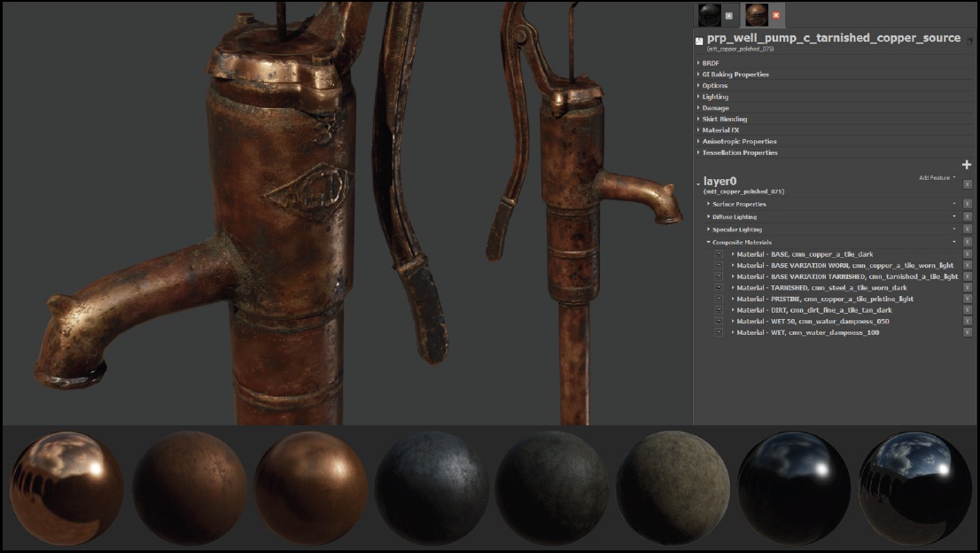Disable the WET 50 material checkbox
Image resolution: width=980 pixels, height=553 pixels.
coord(719,321)
